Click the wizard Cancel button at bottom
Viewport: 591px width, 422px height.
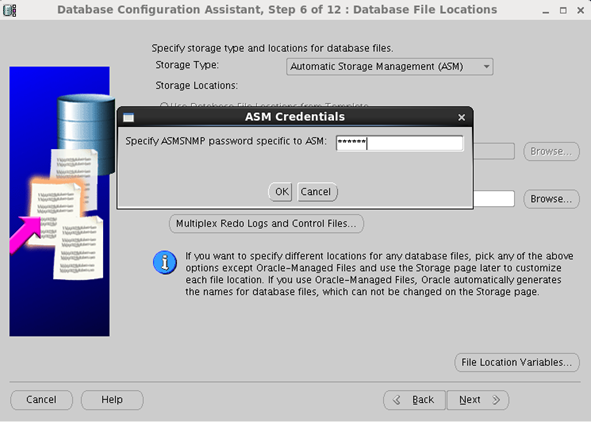click(x=41, y=399)
